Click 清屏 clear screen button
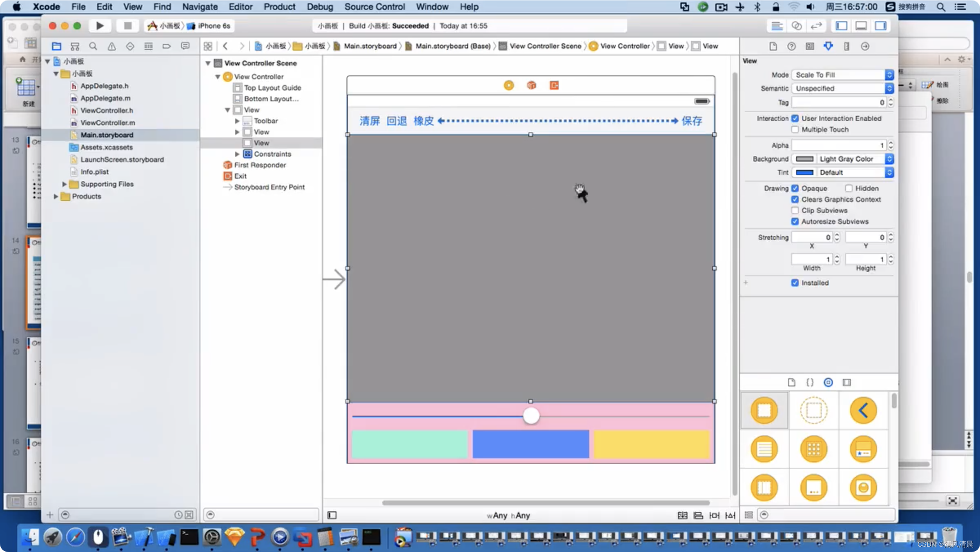 pyautogui.click(x=369, y=120)
